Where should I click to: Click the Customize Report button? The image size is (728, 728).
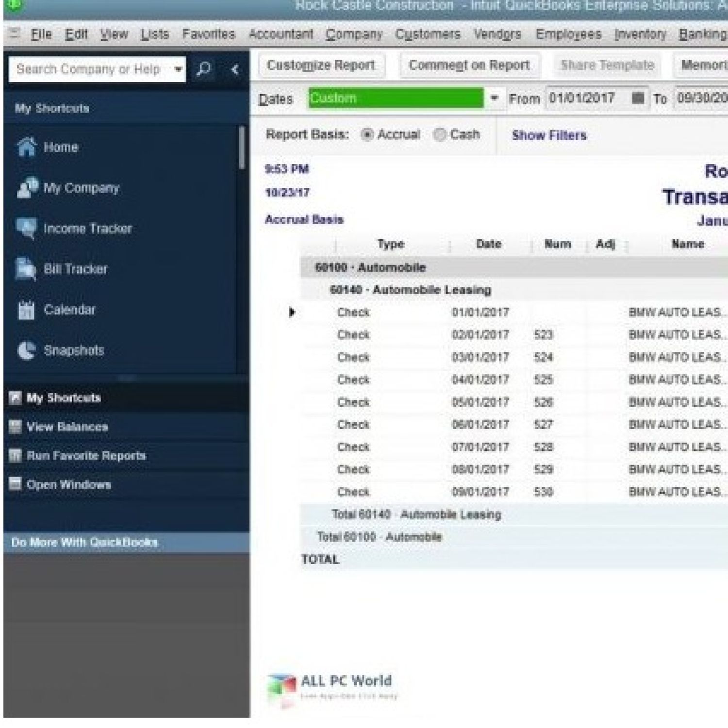pyautogui.click(x=321, y=66)
